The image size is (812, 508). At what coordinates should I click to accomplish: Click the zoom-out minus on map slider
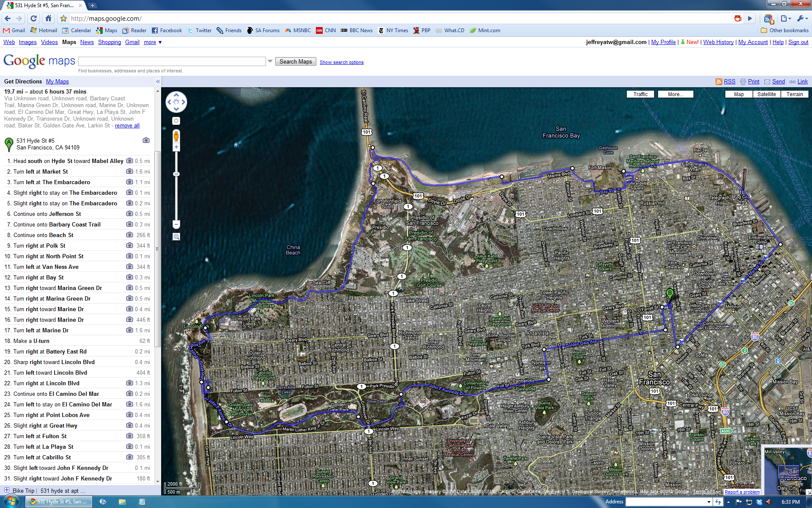[x=176, y=224]
